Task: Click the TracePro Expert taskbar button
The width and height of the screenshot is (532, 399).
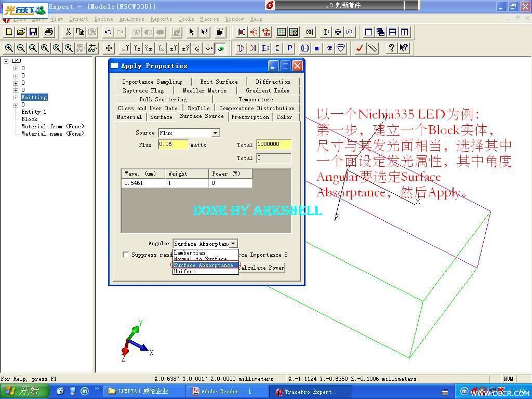Action: point(310,392)
